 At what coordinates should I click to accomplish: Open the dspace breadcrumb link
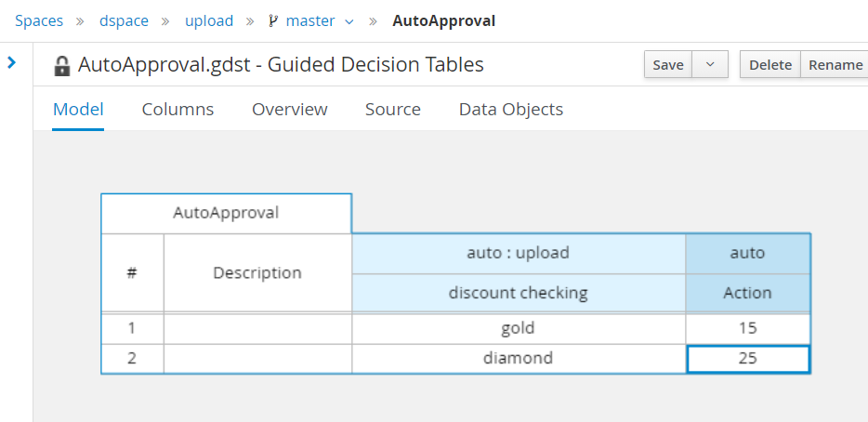coord(124,21)
